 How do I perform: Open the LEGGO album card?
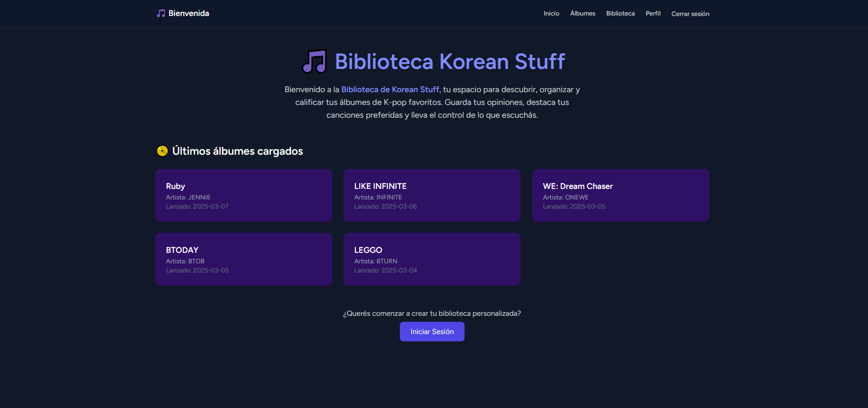[432, 259]
